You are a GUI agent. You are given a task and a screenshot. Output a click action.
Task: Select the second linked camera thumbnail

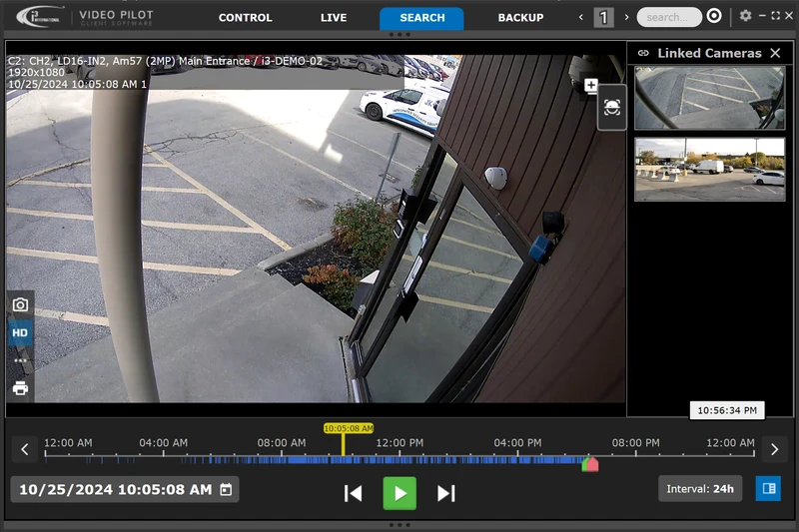pos(709,169)
